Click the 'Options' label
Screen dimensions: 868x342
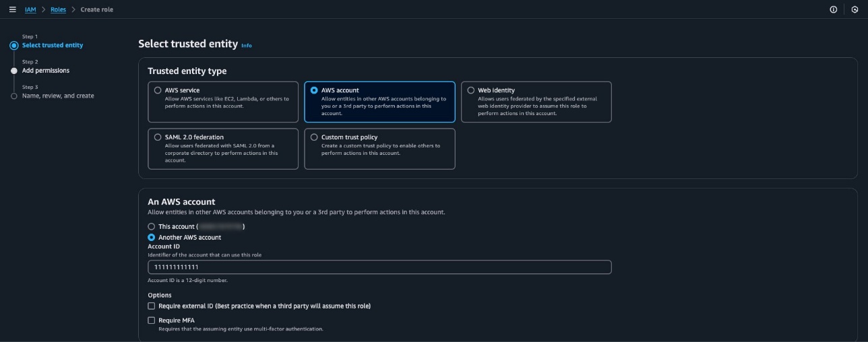click(x=160, y=295)
